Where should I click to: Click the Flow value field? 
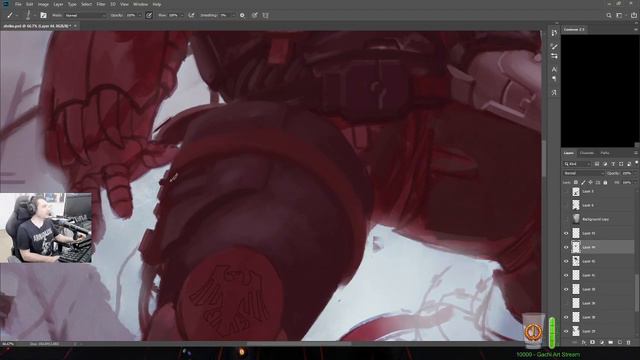(x=173, y=16)
